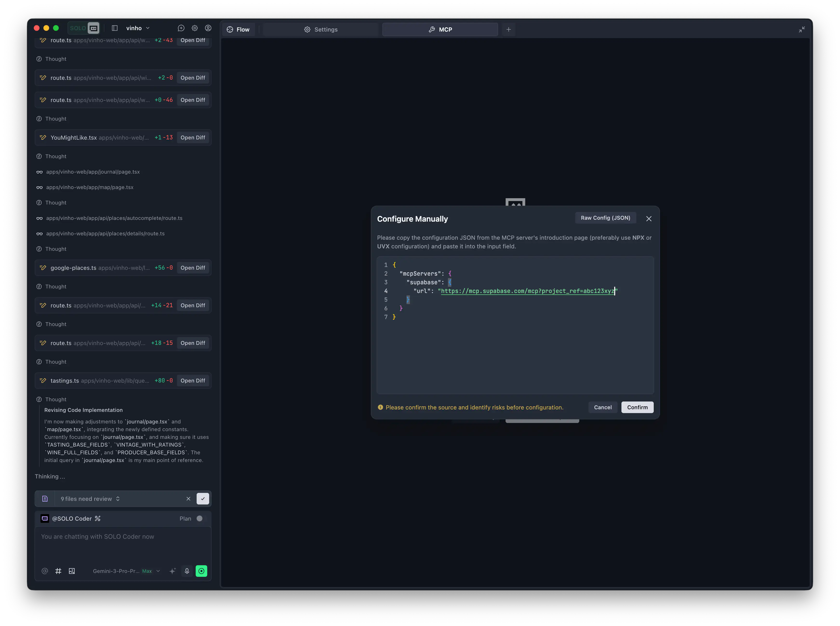Viewport: 840px width, 626px height.
Task: Open apps/vinho-web/app/map/page.tsx read entry
Action: point(85,187)
